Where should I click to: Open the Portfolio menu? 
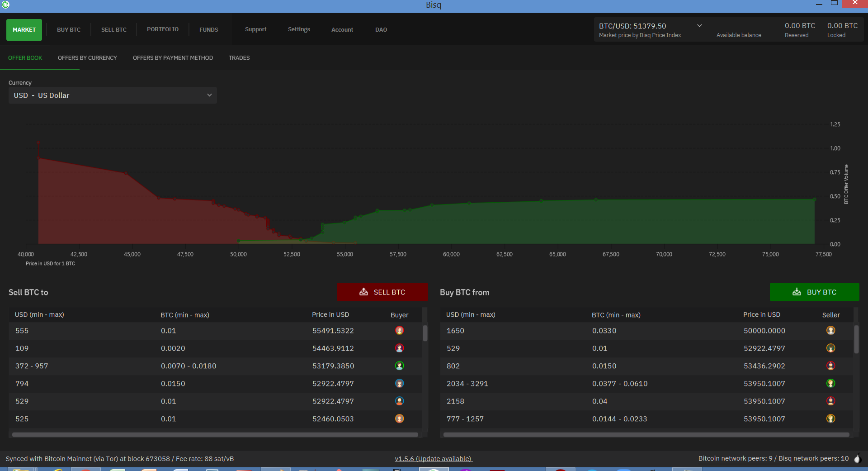coord(163,29)
